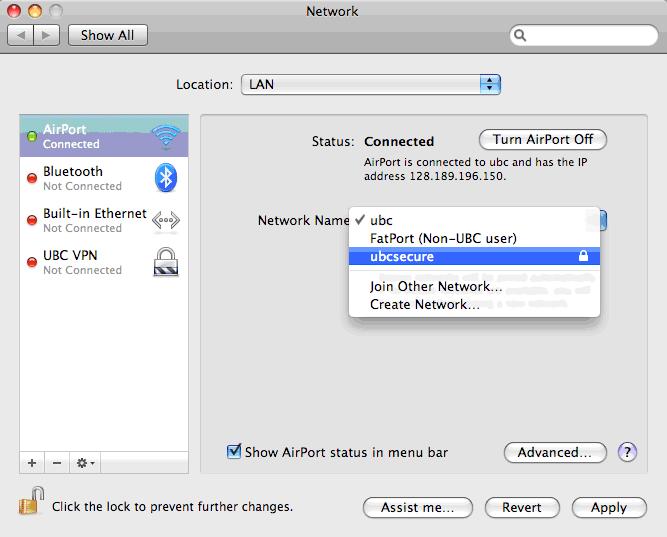The width and height of the screenshot is (667, 537).
Task: Click the Ethernet arrows icon
Action: (166, 220)
